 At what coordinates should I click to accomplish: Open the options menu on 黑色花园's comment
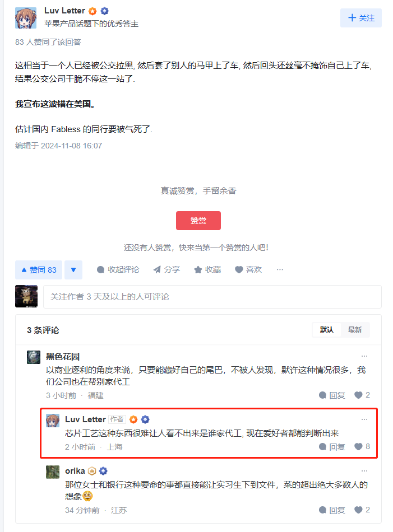(364, 356)
